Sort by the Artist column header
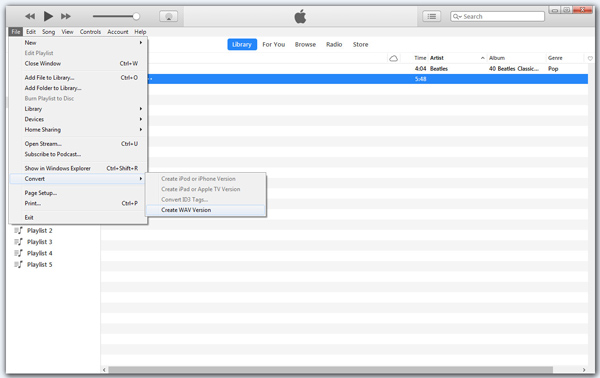 point(437,58)
